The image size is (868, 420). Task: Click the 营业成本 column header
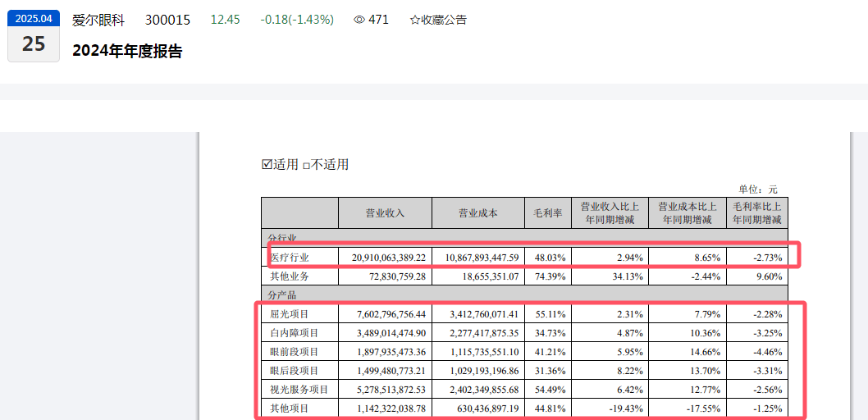[x=478, y=213]
